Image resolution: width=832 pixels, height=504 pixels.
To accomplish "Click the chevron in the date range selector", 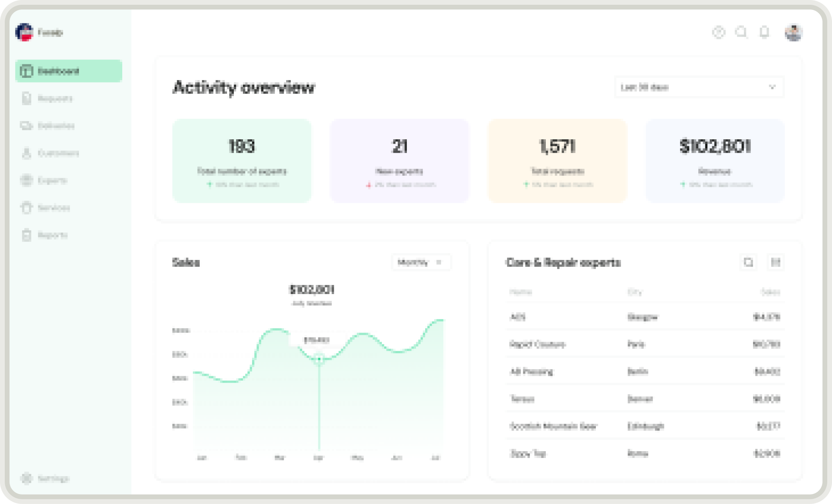I will pos(772,87).
